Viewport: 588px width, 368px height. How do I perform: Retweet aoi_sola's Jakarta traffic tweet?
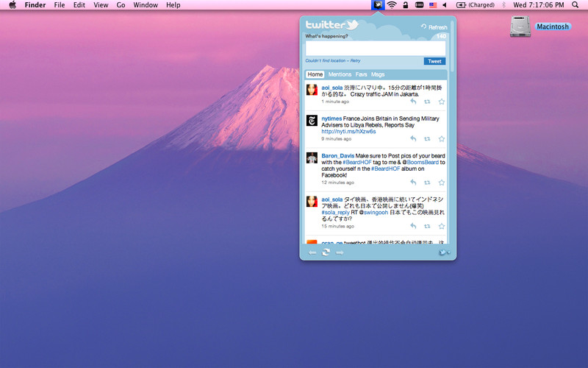pyautogui.click(x=427, y=102)
